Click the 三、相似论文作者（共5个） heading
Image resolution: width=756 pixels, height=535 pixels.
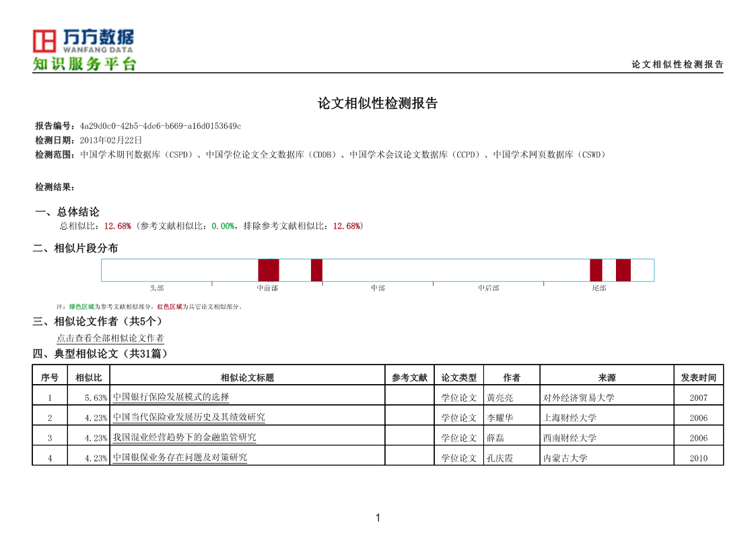pyautogui.click(x=98, y=322)
